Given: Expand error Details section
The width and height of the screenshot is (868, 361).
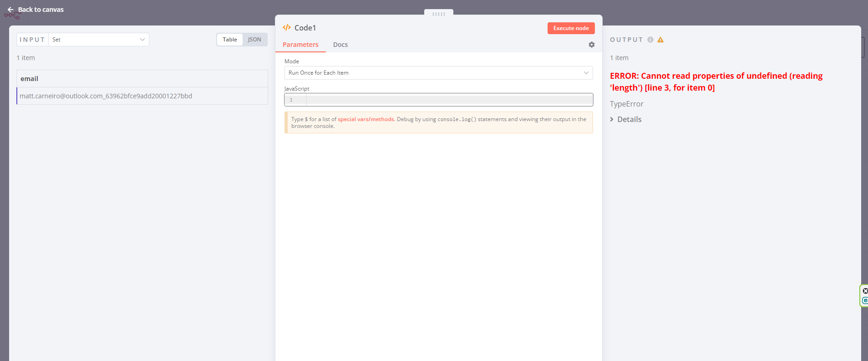Looking at the screenshot, I should [x=626, y=119].
